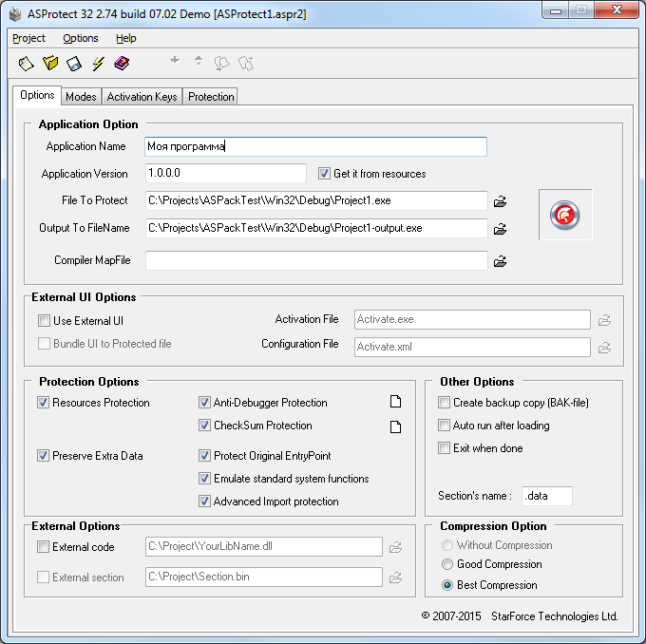This screenshot has width=646, height=644.
Task: Select the Options tab
Action: click(37, 95)
